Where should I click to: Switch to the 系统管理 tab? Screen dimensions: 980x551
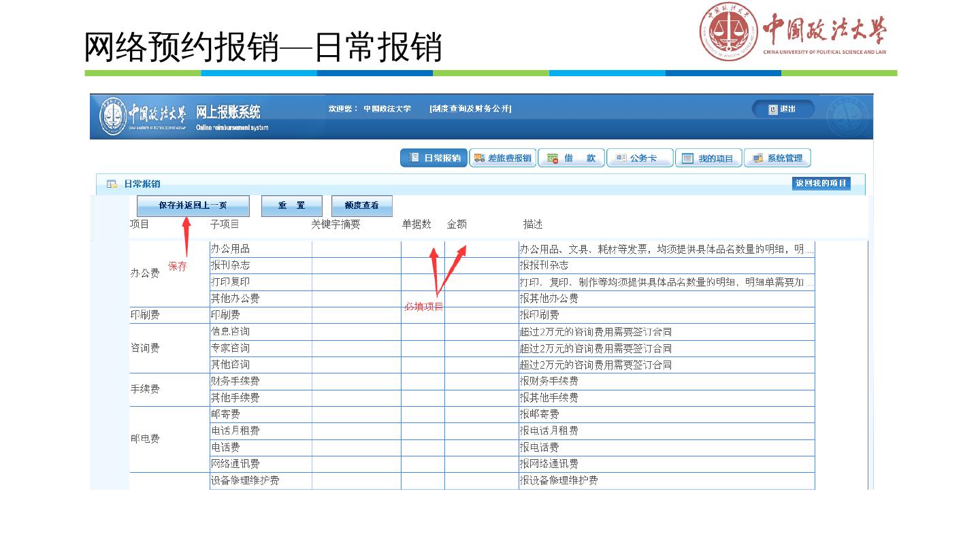[778, 158]
